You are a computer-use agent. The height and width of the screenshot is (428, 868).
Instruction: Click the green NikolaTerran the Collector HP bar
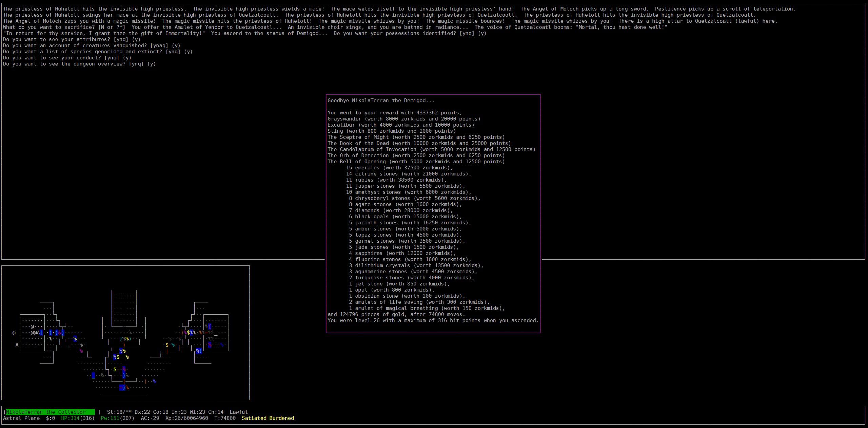click(x=50, y=412)
